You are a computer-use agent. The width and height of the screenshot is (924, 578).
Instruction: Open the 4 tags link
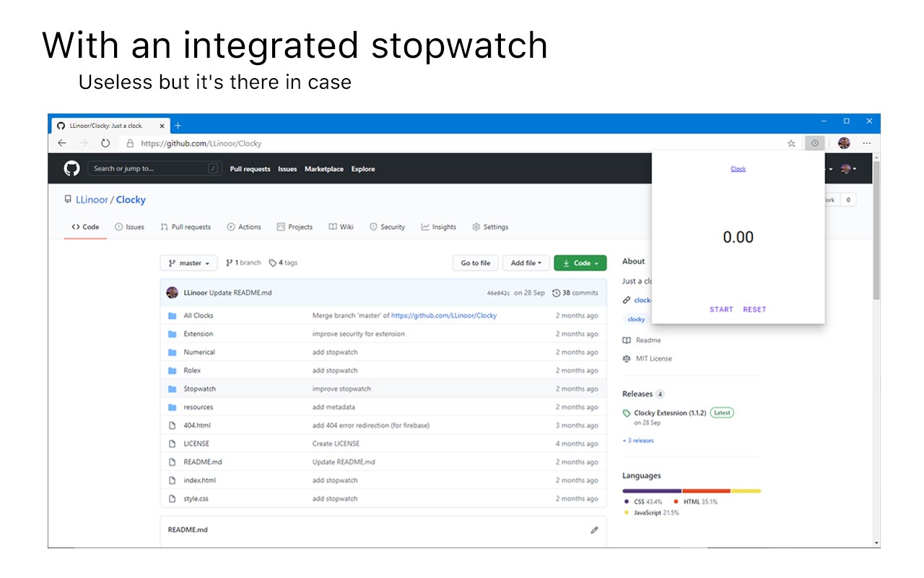pyautogui.click(x=283, y=263)
